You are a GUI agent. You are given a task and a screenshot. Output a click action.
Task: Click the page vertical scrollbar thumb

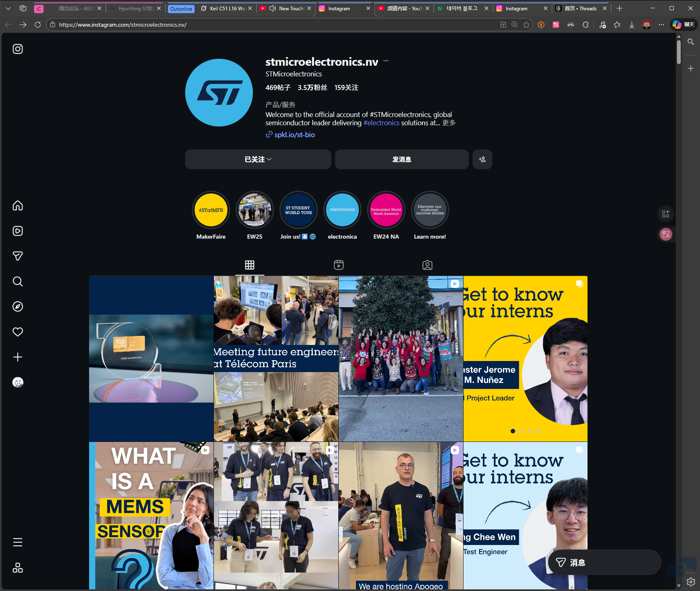679,51
